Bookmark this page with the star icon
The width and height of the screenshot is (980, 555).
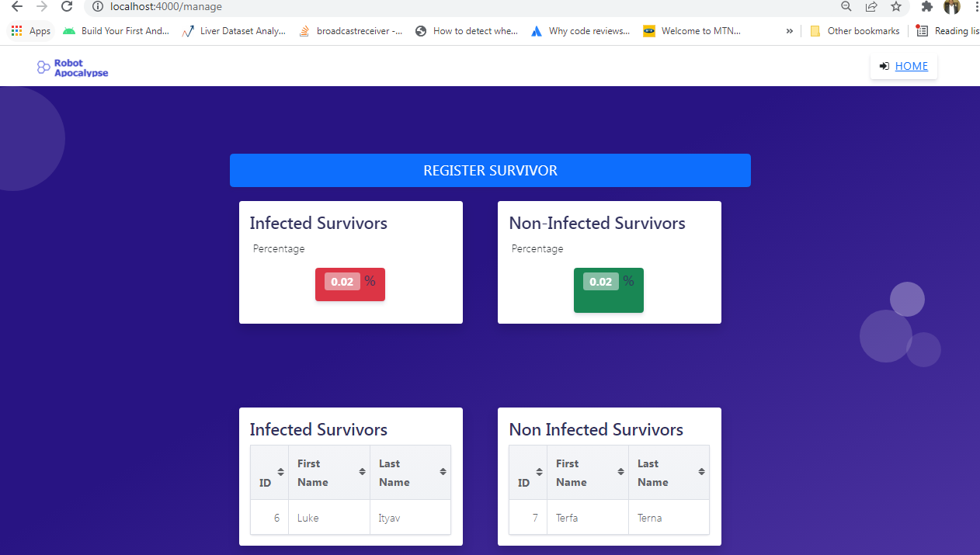(x=896, y=6)
